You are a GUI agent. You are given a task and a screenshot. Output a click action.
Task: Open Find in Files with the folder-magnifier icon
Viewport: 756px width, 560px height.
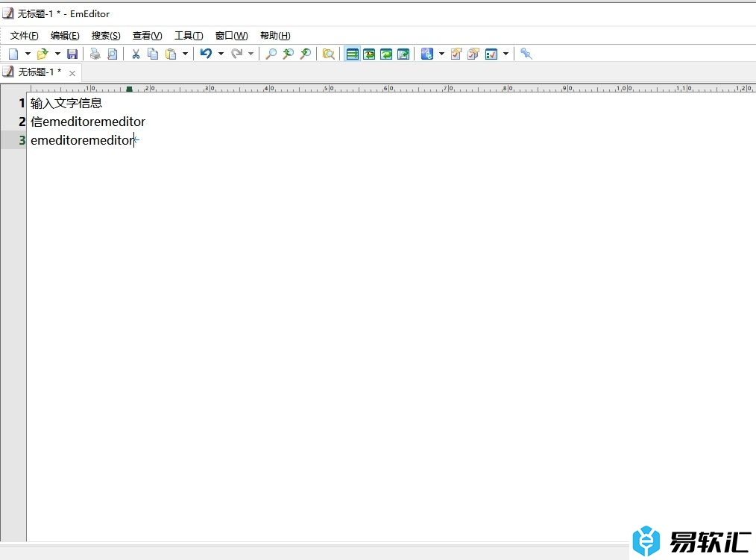[329, 54]
